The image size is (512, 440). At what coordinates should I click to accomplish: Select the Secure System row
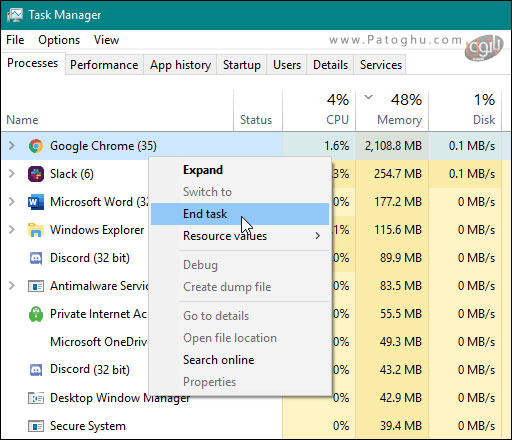[x=256, y=426]
